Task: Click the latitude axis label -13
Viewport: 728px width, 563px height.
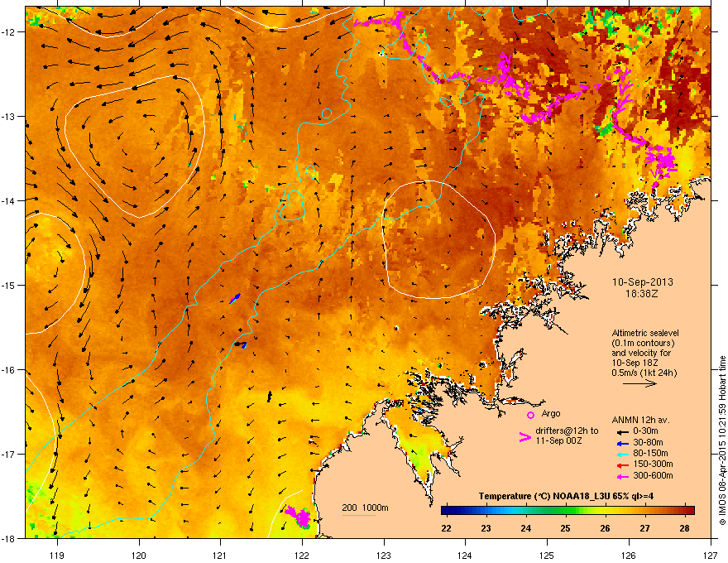Action: pyautogui.click(x=8, y=117)
